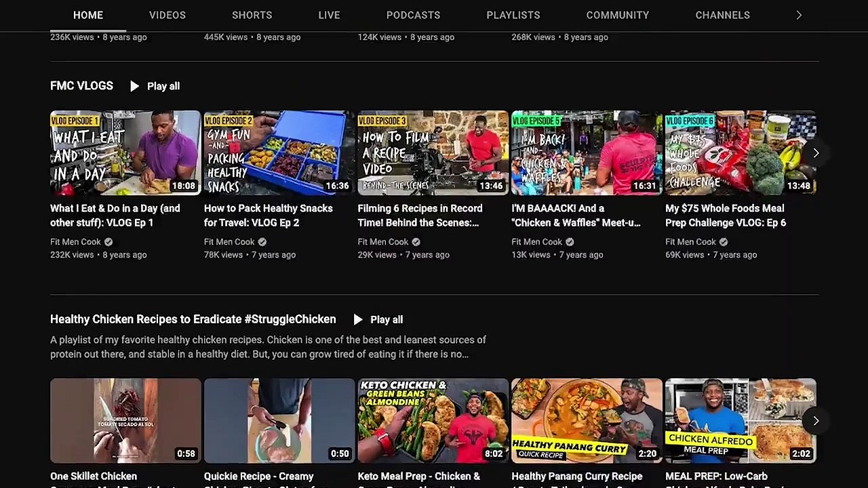Open the PODCASTS tab
This screenshot has width=868, height=488.
[x=414, y=15]
